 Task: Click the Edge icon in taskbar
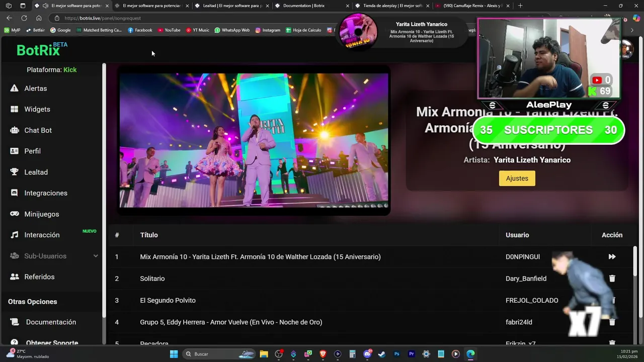pos(470,354)
